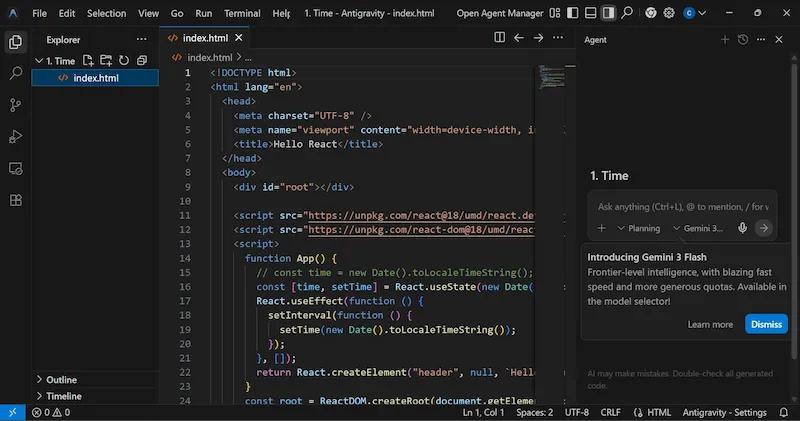
Task: Open the Gemini 3 model selector
Action: [698, 228]
